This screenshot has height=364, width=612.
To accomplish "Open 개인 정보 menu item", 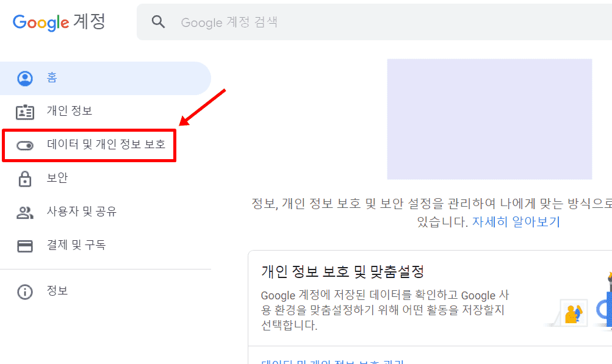I will (x=106, y=112).
